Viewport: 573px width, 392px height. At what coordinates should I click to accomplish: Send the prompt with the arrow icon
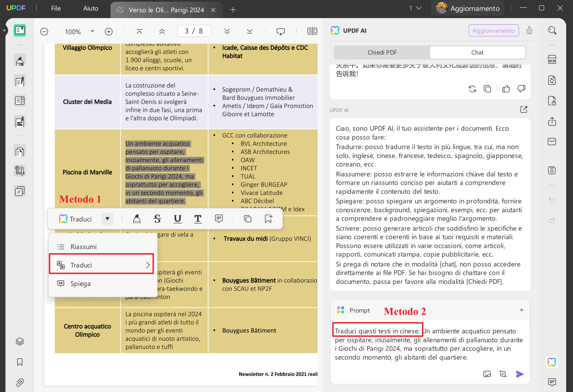520,374
